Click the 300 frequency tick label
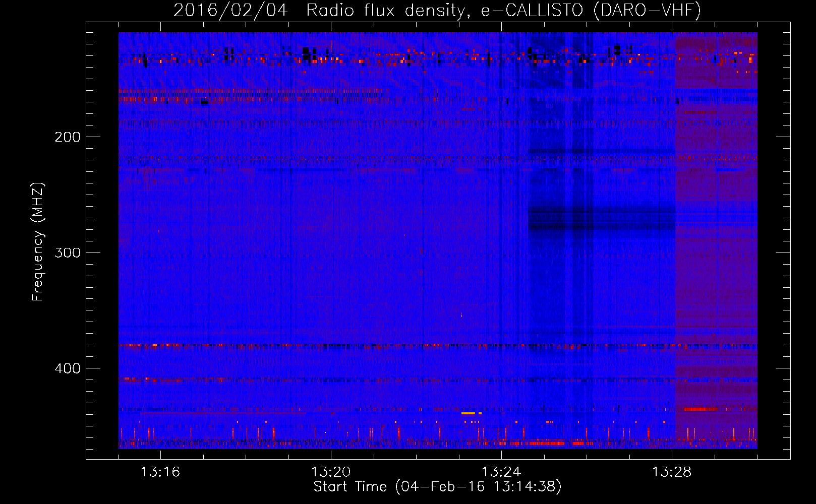The image size is (816, 504). click(x=68, y=253)
